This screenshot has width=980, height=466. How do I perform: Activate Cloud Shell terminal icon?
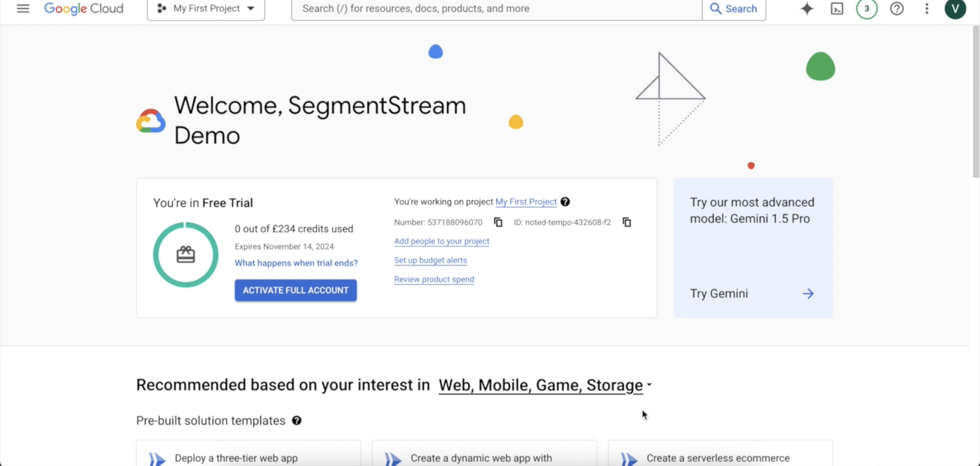click(x=837, y=9)
